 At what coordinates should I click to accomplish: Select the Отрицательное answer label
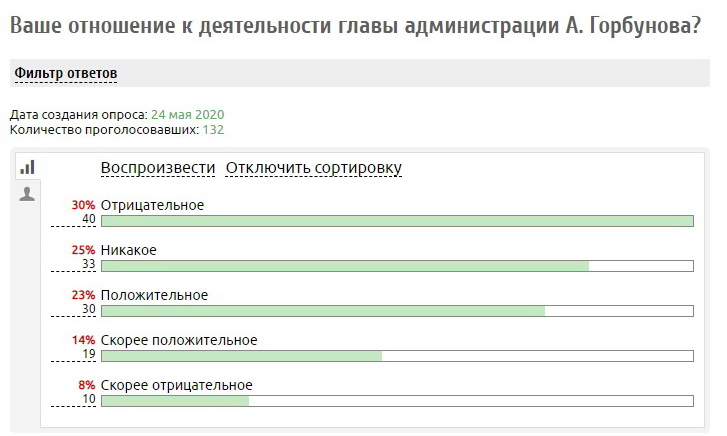(x=152, y=205)
